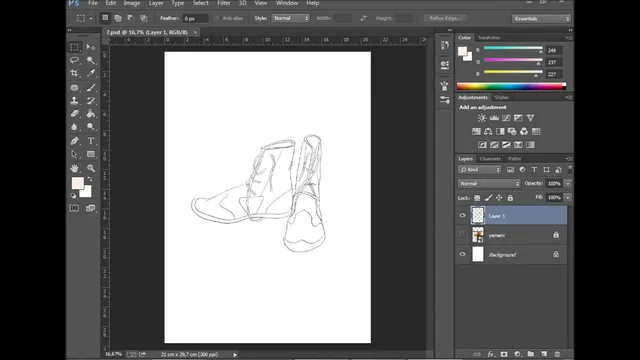Select the Eraser tool
Viewport: 640px width, 360px height.
(x=74, y=113)
